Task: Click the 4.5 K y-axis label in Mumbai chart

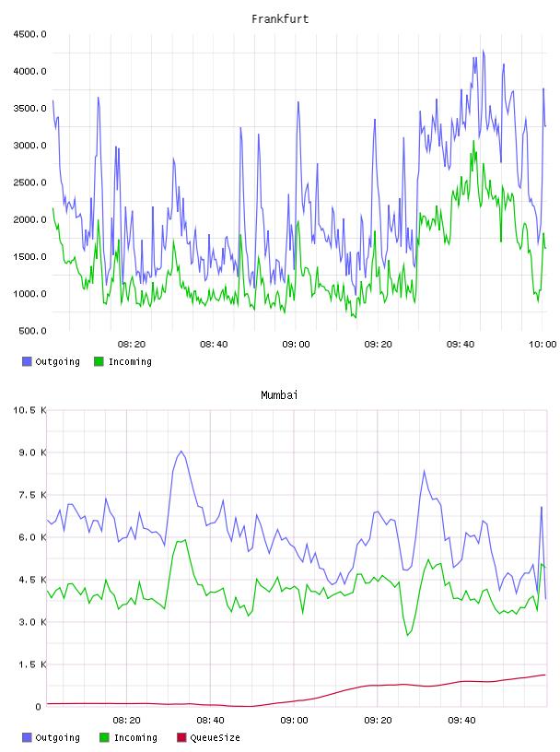Action: tap(32, 580)
